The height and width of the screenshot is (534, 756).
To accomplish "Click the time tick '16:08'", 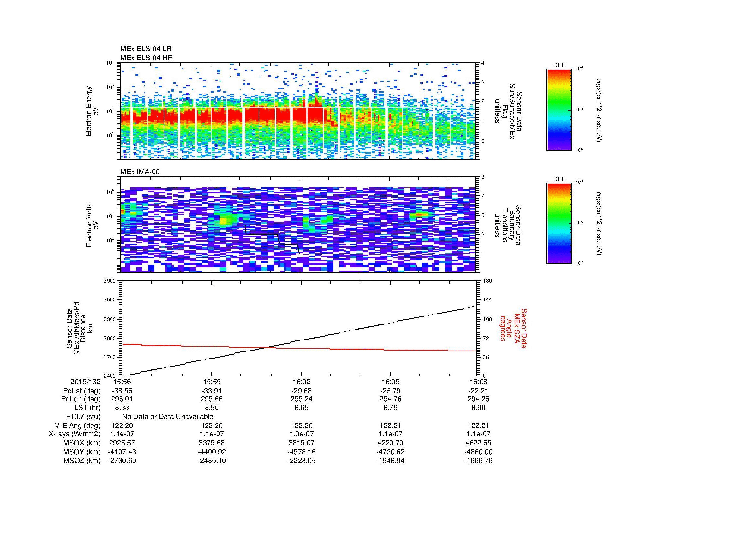I will [478, 382].
